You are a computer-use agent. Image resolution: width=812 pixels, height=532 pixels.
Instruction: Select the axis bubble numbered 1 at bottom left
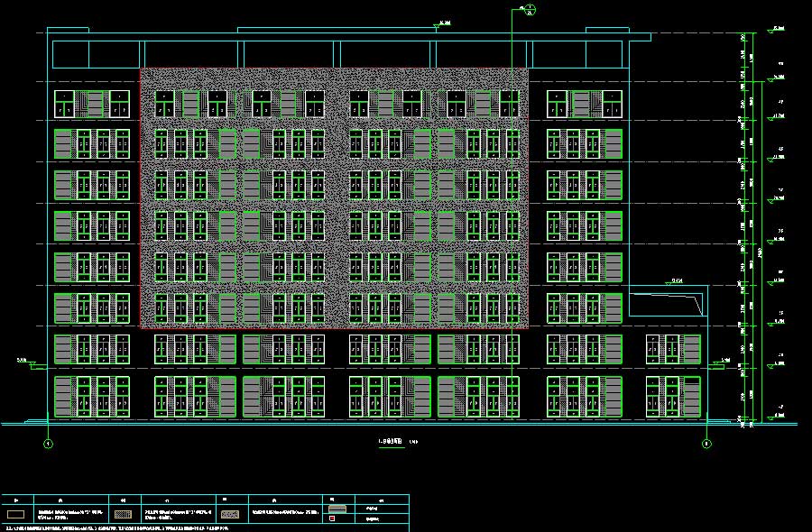pos(48,444)
